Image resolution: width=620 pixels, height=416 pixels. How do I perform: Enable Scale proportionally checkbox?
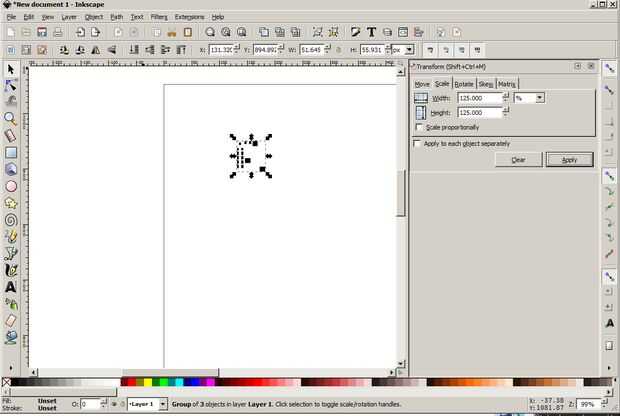(x=419, y=127)
